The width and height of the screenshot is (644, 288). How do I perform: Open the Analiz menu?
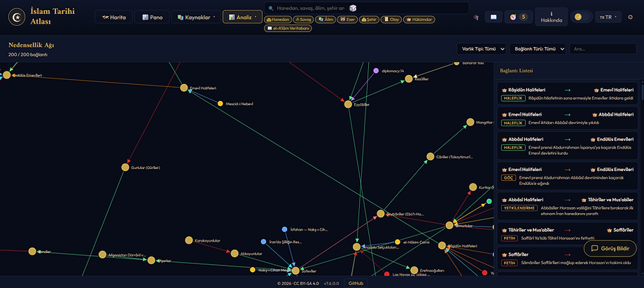[x=242, y=18]
